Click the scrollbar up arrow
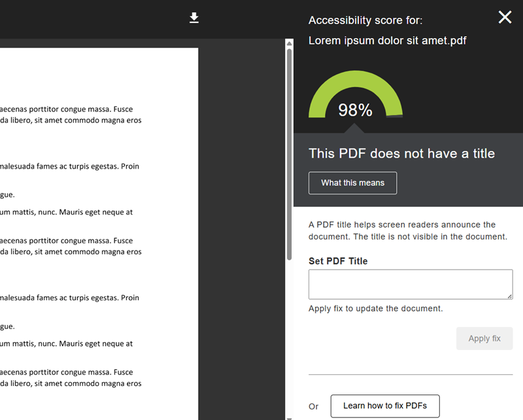 [289, 44]
